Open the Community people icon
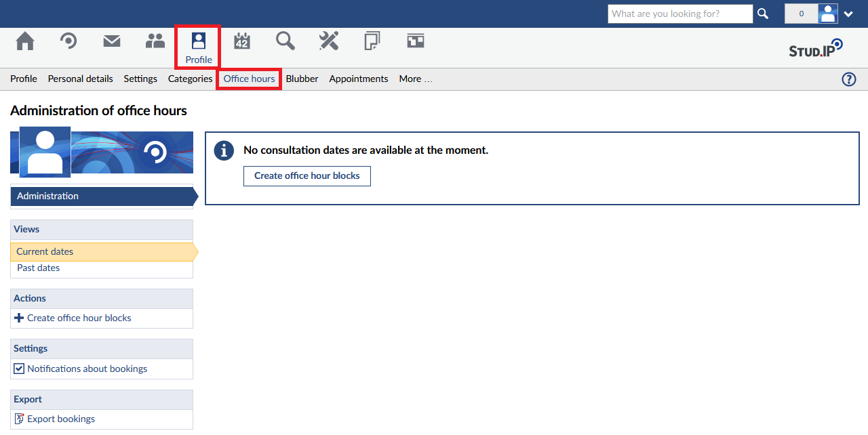The height and width of the screenshot is (435, 868). click(x=155, y=42)
